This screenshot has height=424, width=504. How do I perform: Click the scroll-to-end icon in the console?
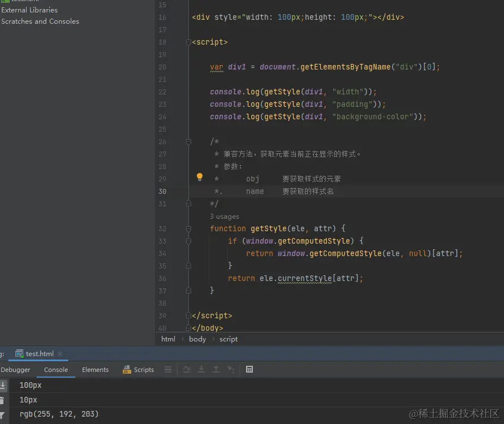coord(2,386)
